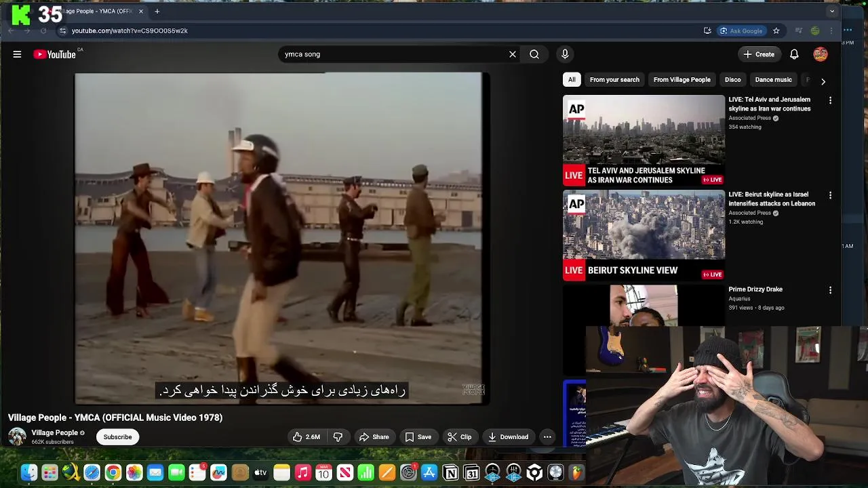The image size is (868, 488).
Task: Open account avatar menu in YouTube
Action: pyautogui.click(x=821, y=54)
